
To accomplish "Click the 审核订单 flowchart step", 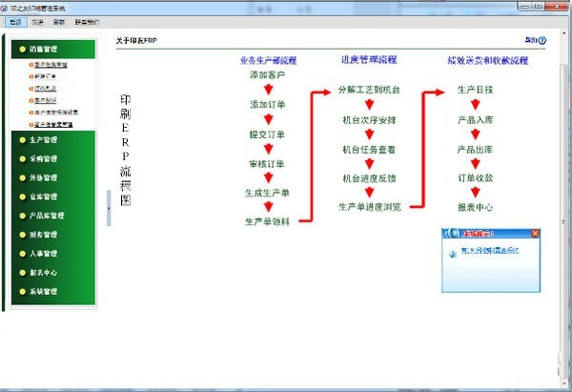I will 267,164.
